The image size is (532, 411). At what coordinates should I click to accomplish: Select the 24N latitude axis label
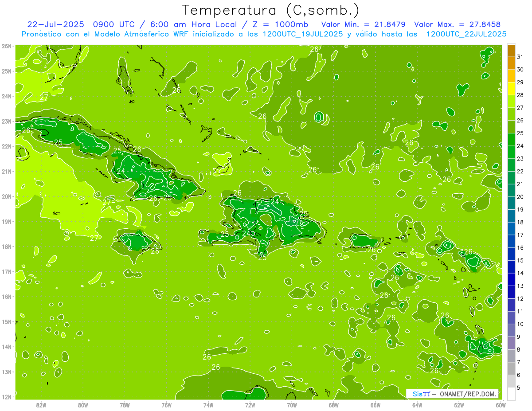[x=7, y=96]
